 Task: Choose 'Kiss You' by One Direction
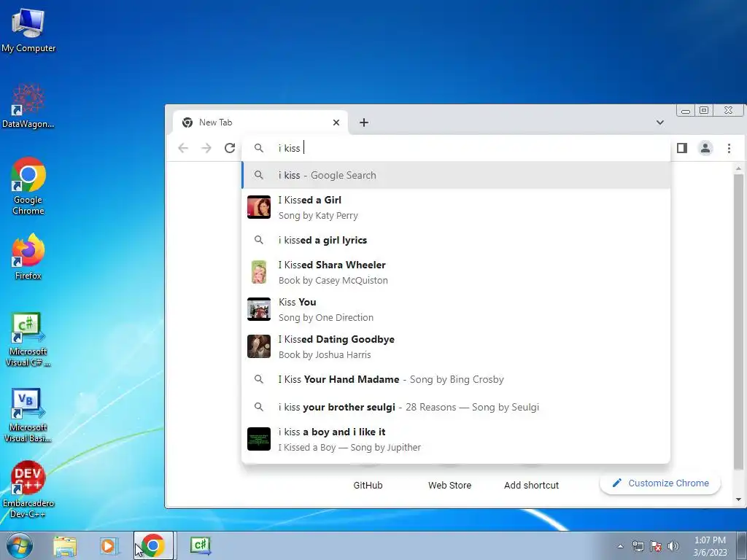[x=456, y=309]
